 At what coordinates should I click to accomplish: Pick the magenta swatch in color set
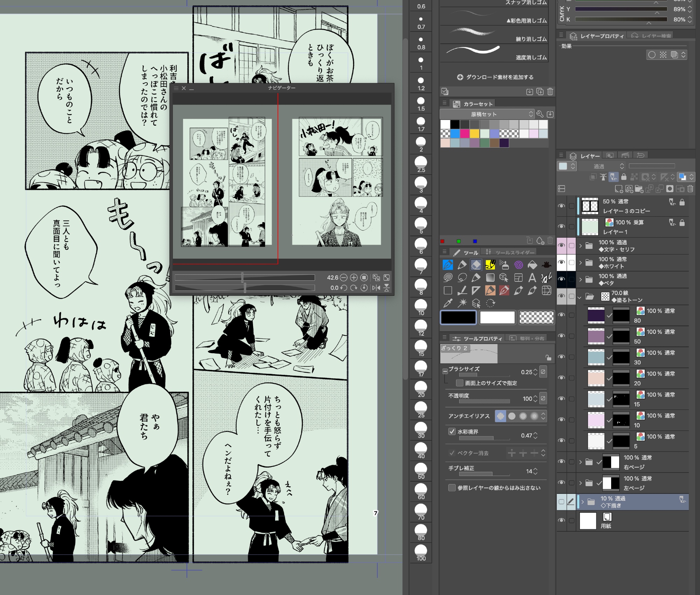pos(464,134)
